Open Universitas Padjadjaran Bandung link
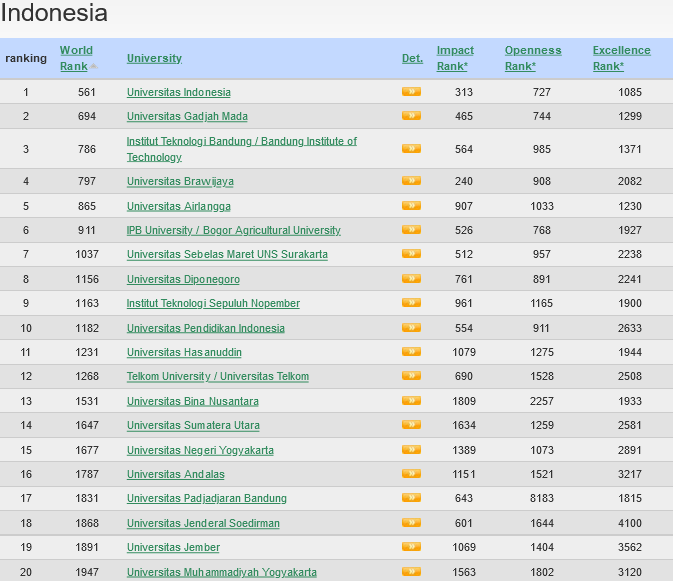 (x=206, y=498)
